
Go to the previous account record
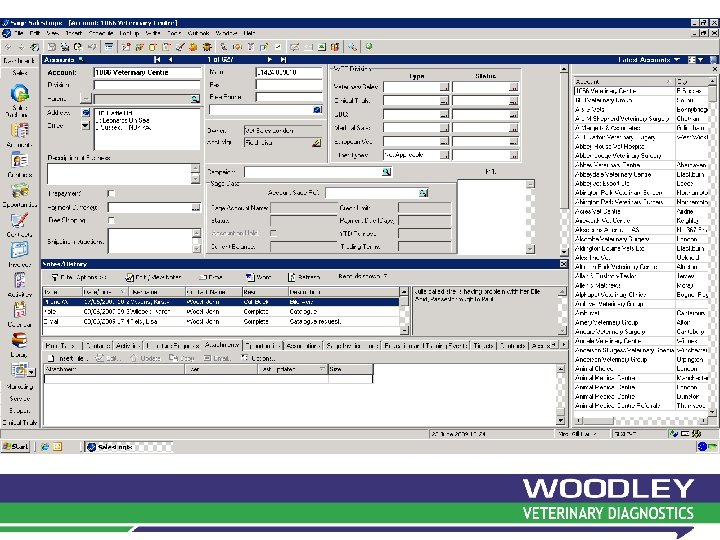pos(170,60)
